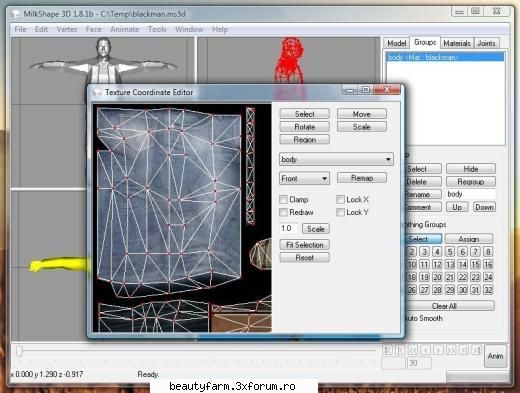The image size is (520, 393).
Task: Open the Front view dropdown
Action: pos(304,178)
